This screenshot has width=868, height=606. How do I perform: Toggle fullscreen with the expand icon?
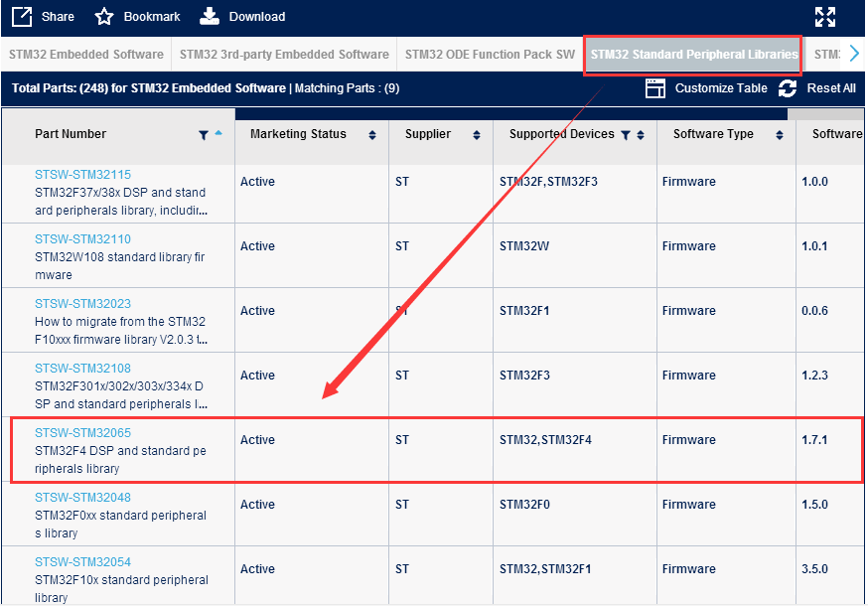click(825, 17)
